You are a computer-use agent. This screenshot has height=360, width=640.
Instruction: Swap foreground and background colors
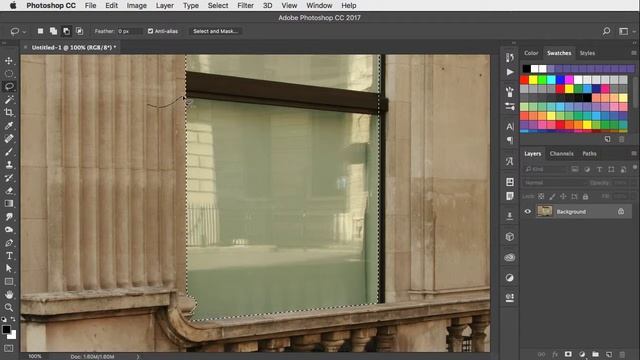13,319
